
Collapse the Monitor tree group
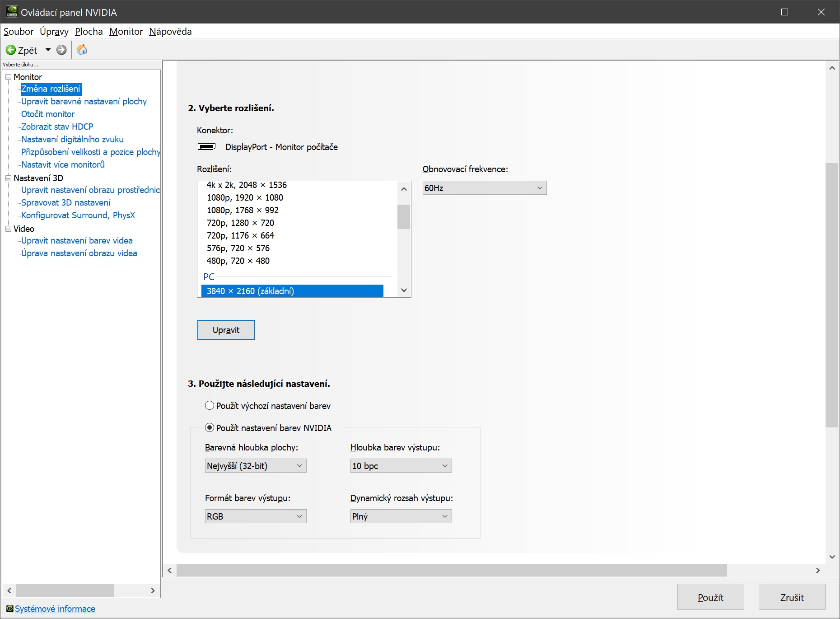click(8, 77)
